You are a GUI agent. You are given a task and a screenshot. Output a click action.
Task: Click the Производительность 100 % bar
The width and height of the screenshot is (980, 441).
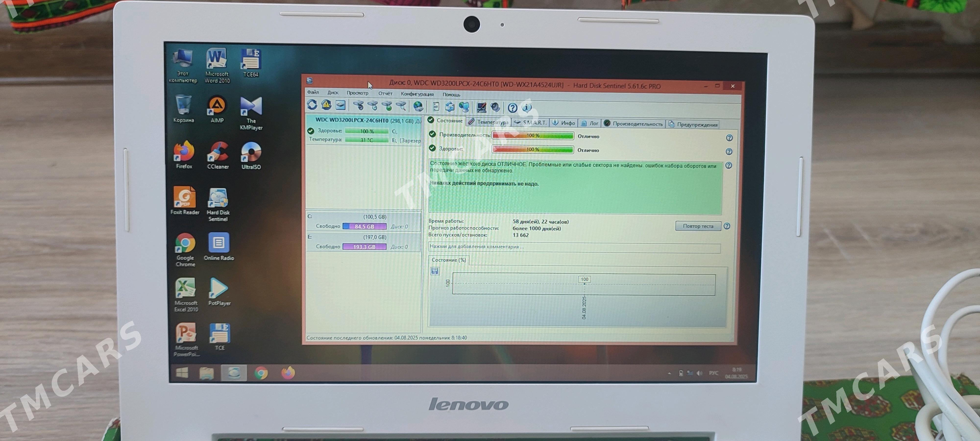pos(533,135)
